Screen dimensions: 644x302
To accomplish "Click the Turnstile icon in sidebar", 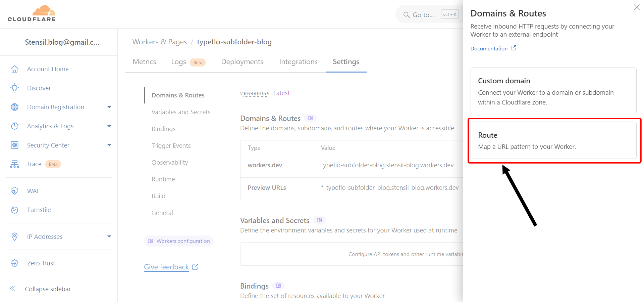I will (x=14, y=210).
